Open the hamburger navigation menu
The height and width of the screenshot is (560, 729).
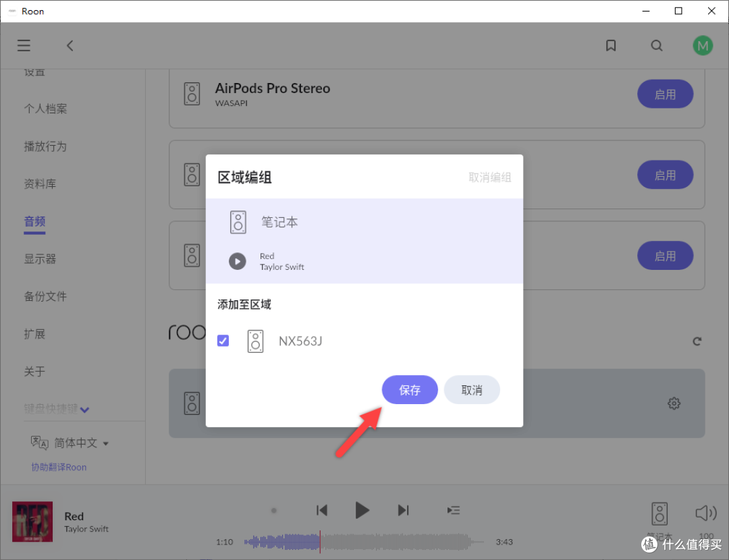pos(24,46)
